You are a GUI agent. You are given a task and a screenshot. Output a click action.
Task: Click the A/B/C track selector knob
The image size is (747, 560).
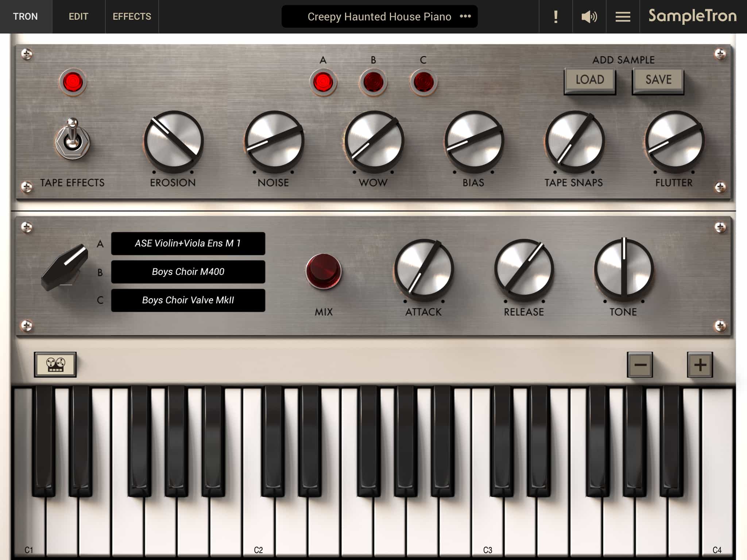(65, 267)
